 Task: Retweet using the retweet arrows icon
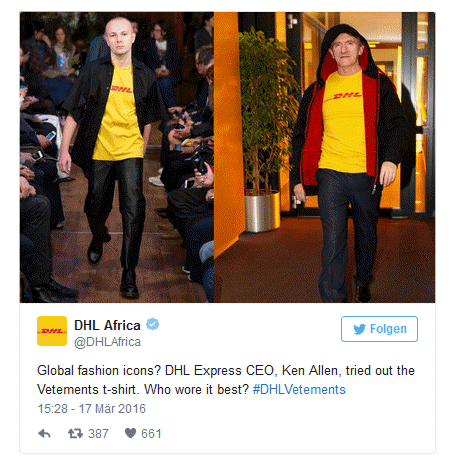[75, 434]
